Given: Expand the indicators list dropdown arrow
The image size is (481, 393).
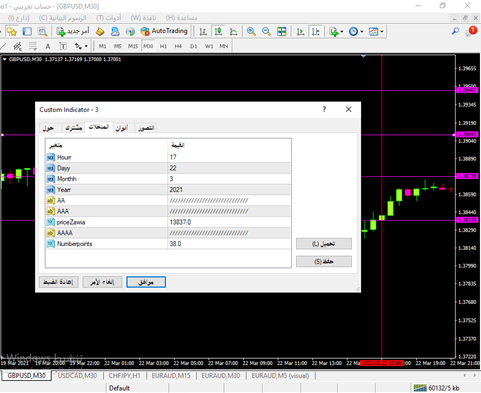Looking at the screenshot, I should click(342, 32).
